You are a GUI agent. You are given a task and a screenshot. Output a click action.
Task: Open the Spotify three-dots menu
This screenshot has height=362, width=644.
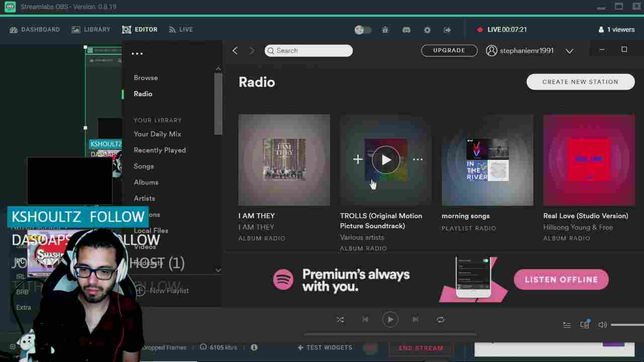pos(137,54)
